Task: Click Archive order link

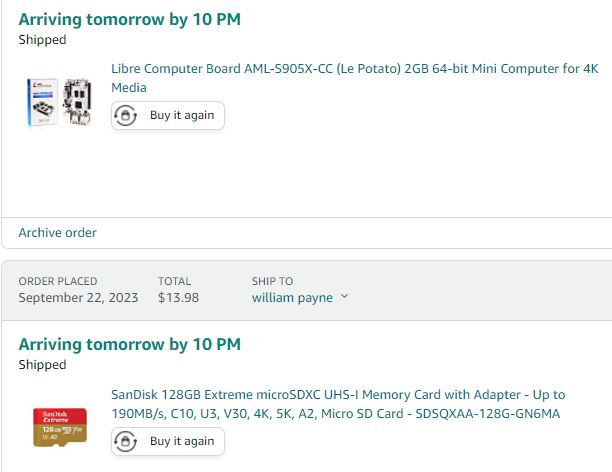Action: [57, 233]
